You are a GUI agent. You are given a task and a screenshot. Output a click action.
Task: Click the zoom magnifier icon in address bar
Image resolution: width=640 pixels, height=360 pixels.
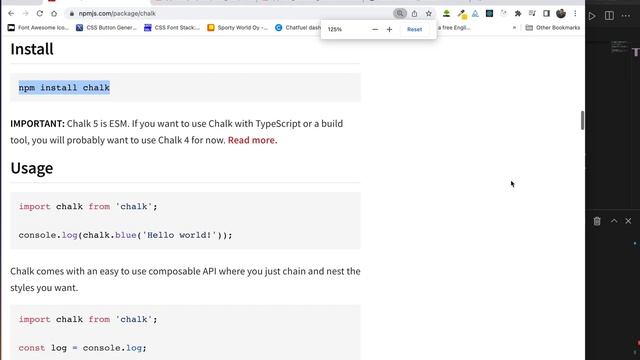point(400,13)
